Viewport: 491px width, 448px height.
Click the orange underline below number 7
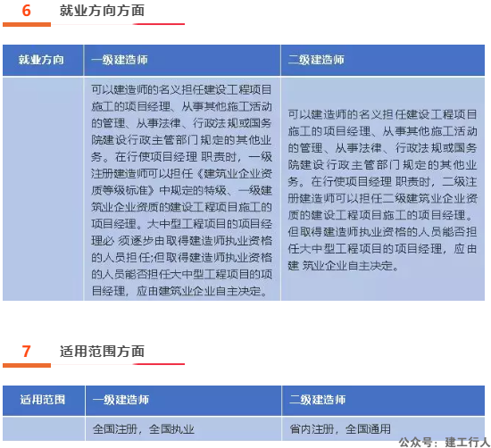coord(27,365)
